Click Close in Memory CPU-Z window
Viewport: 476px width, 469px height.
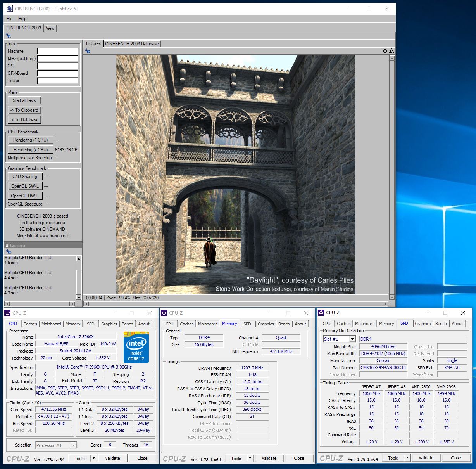(299, 458)
